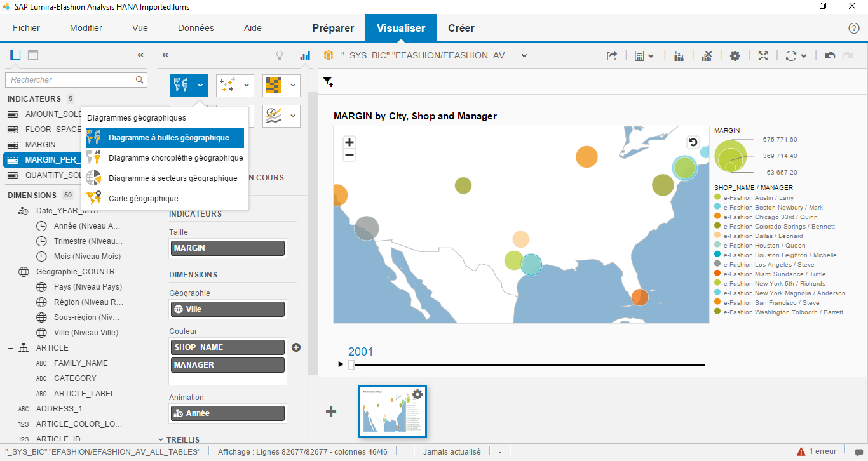This screenshot has height=461, width=868.
Task: Select the MARGIN indicator
Action: (x=41, y=145)
